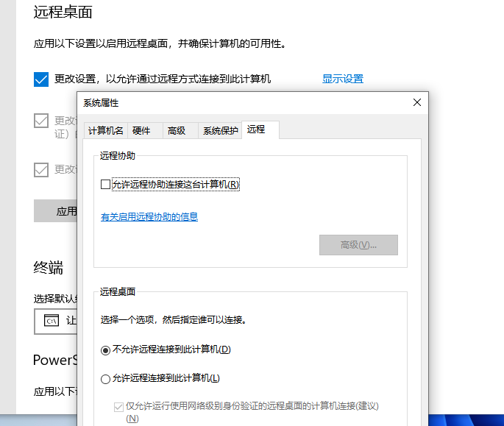Uncheck 更改设置，以允许通过远程方式连接到此计算机
Image resolution: width=504 pixels, height=426 pixels.
pos(41,79)
